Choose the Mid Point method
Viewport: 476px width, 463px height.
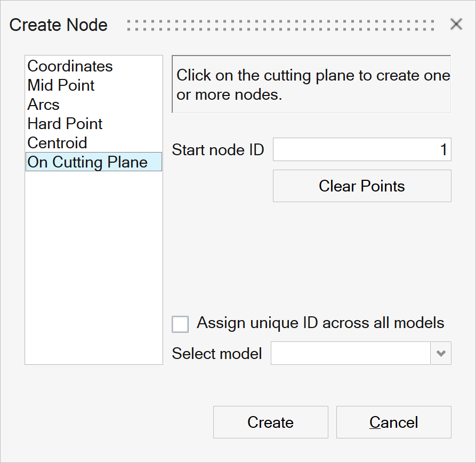coord(61,85)
